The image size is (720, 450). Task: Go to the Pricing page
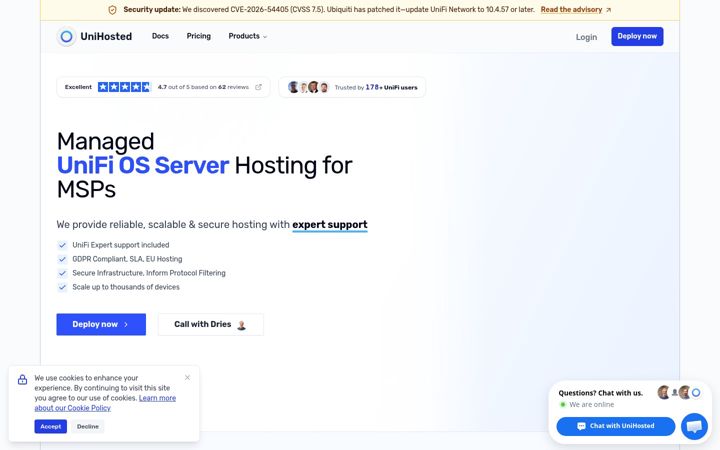click(198, 36)
